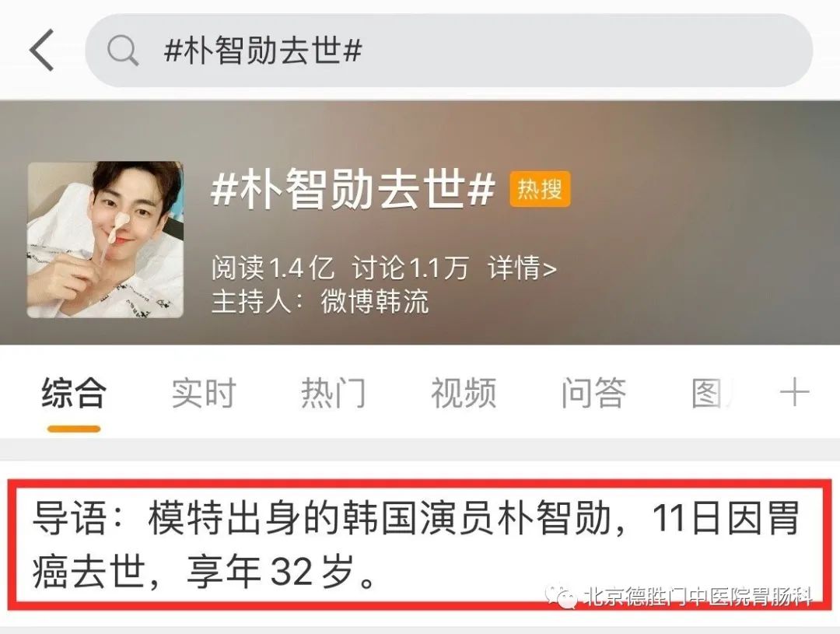The image size is (840, 634).
Task: Select the 视频 tab
Action: point(464,393)
